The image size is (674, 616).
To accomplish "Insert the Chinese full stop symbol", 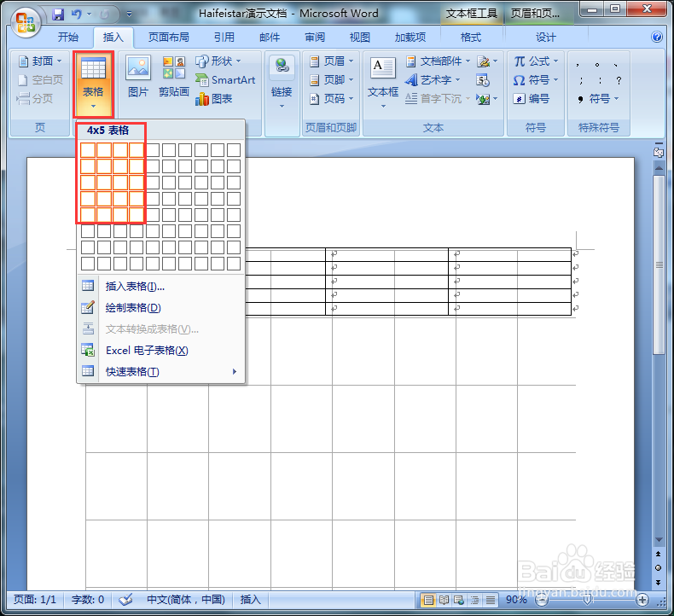I will (x=597, y=65).
